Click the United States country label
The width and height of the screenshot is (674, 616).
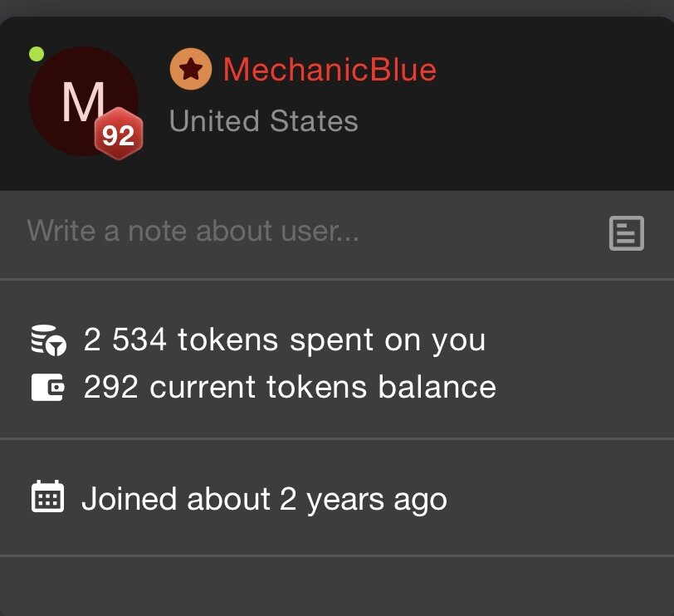pos(263,121)
